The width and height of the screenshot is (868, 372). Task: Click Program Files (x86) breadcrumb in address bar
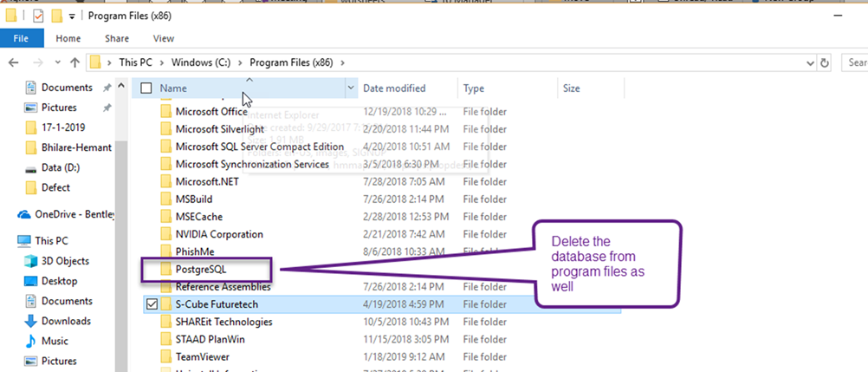click(x=291, y=62)
